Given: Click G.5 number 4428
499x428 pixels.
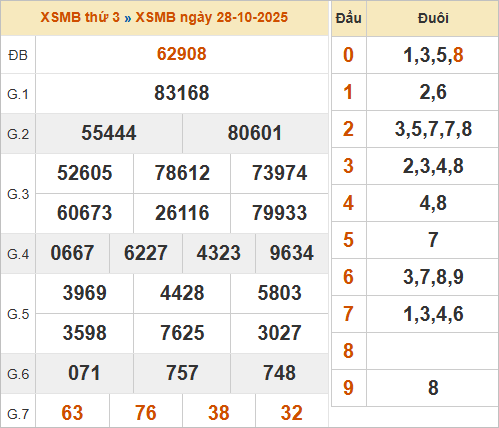Looking at the screenshot, I should 182,293.
